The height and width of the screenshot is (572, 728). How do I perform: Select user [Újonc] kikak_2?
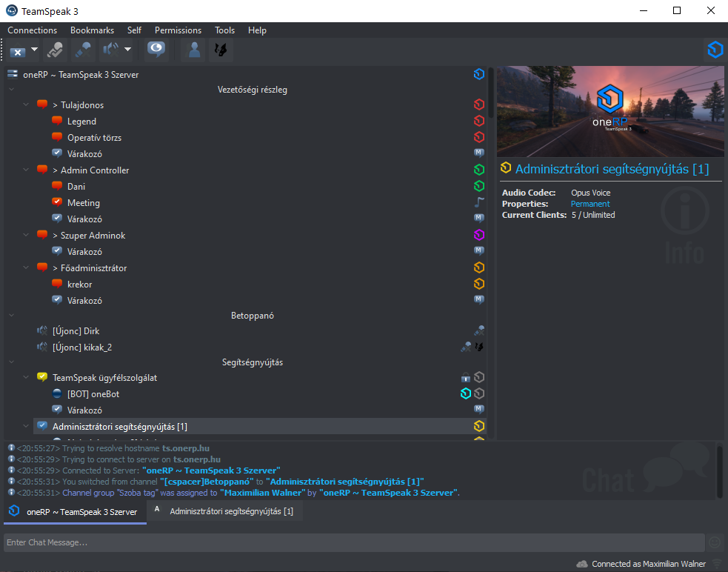[x=82, y=347]
